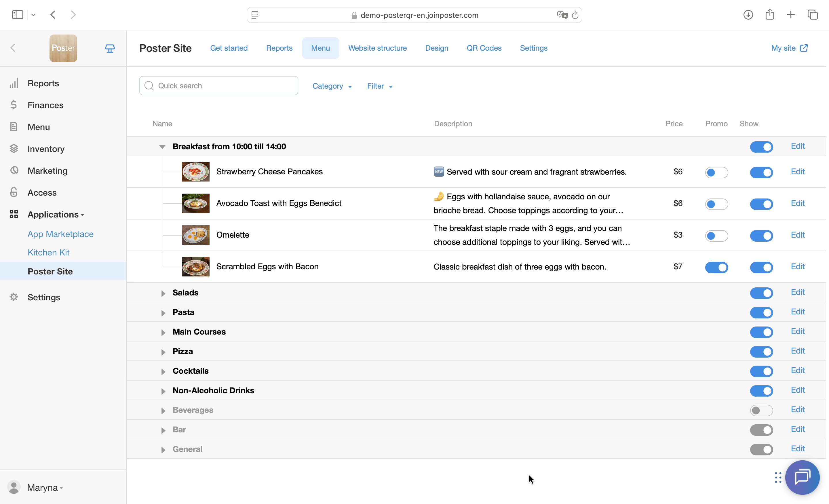Click the sidebar Settings gear icon
829x504 pixels.
tap(14, 297)
